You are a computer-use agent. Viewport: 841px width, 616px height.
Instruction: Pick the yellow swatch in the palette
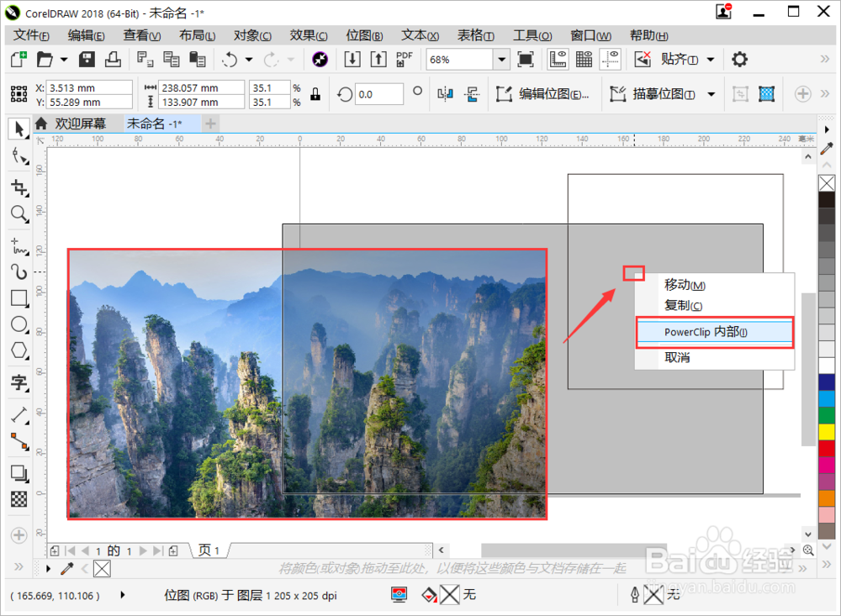point(827,431)
